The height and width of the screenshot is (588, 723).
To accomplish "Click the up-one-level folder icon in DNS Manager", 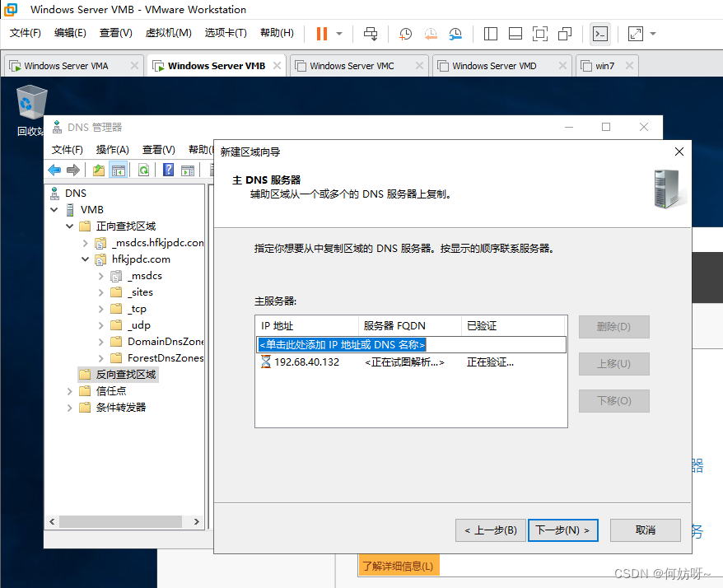I will 99,170.
